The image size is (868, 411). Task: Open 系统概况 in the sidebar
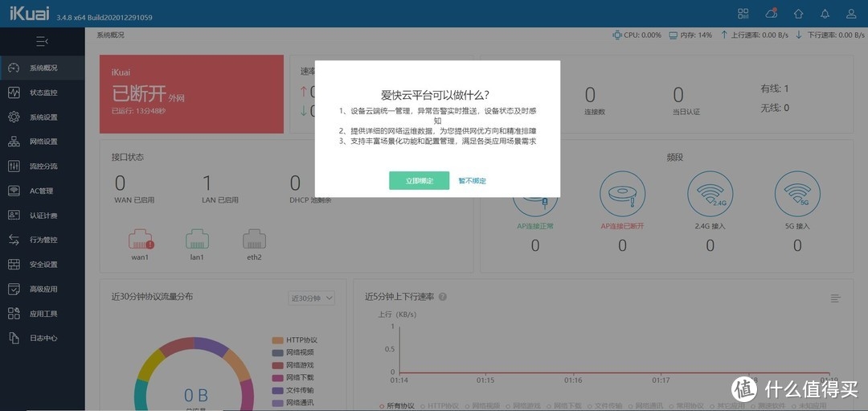click(x=43, y=68)
